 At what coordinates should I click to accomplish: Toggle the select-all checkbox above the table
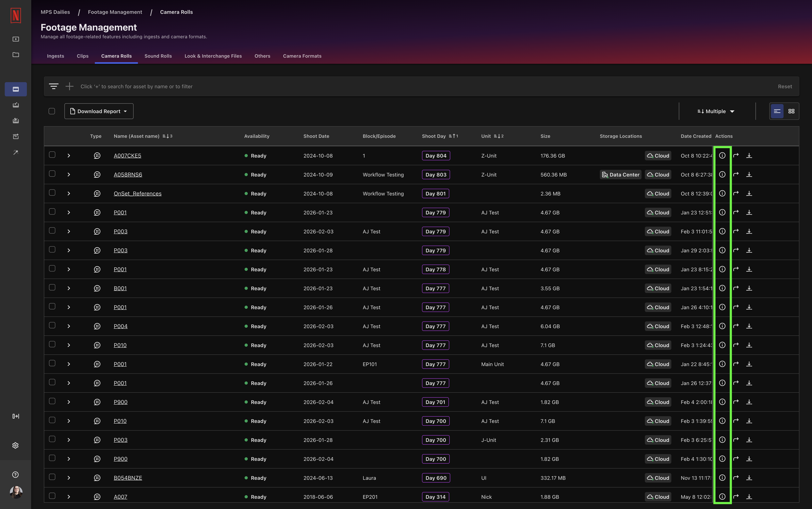pos(52,111)
